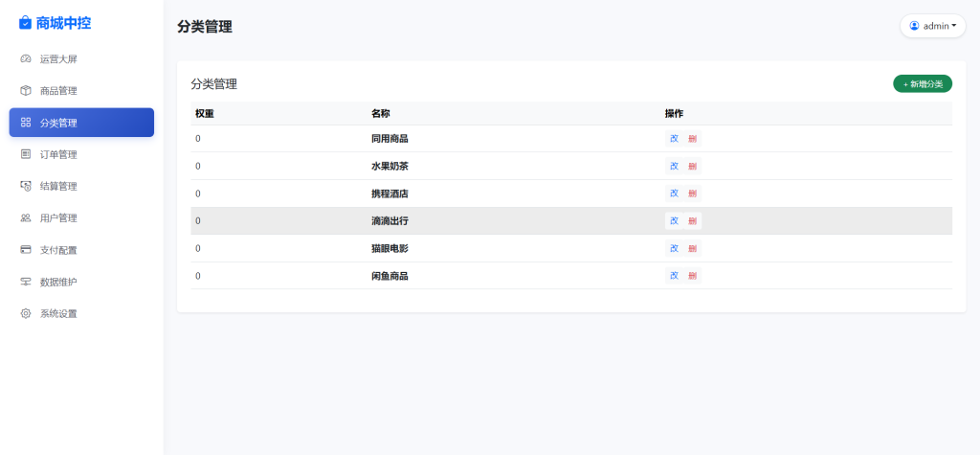Click weight value 0 in 同用商品 row
Screen dimensions: 980x455
click(x=198, y=139)
